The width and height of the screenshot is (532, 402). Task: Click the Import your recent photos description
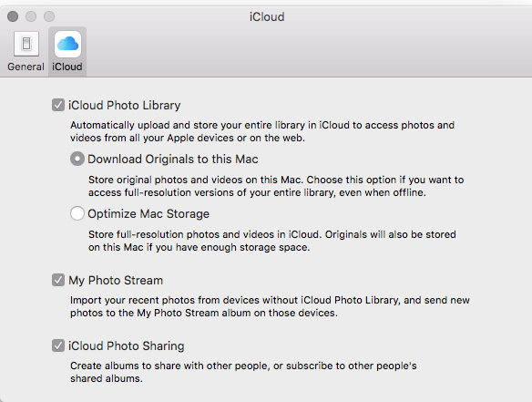point(270,306)
